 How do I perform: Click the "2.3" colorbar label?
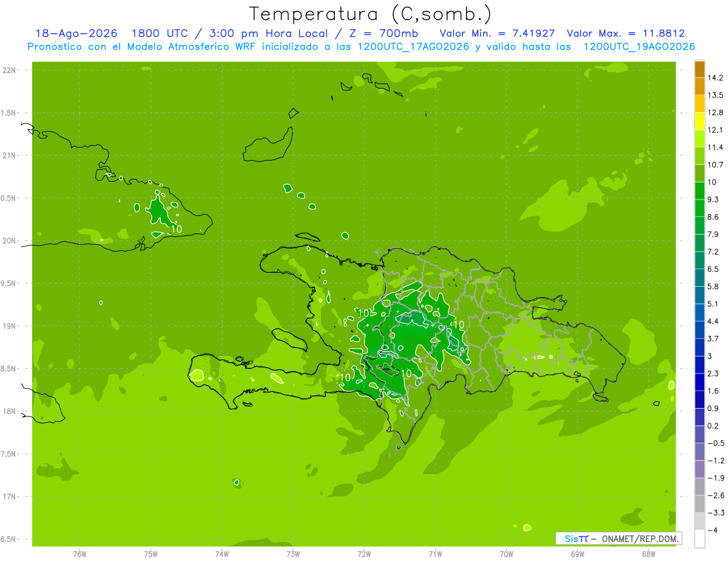click(x=714, y=373)
